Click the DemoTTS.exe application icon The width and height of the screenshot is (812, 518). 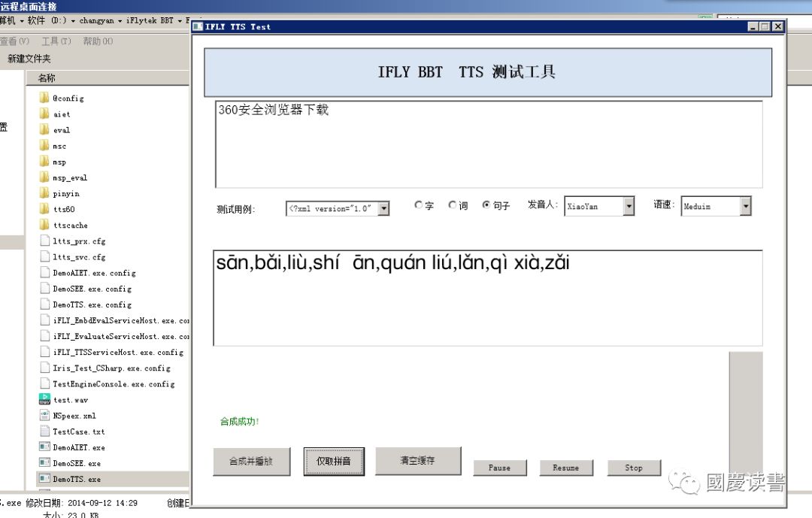(44, 479)
